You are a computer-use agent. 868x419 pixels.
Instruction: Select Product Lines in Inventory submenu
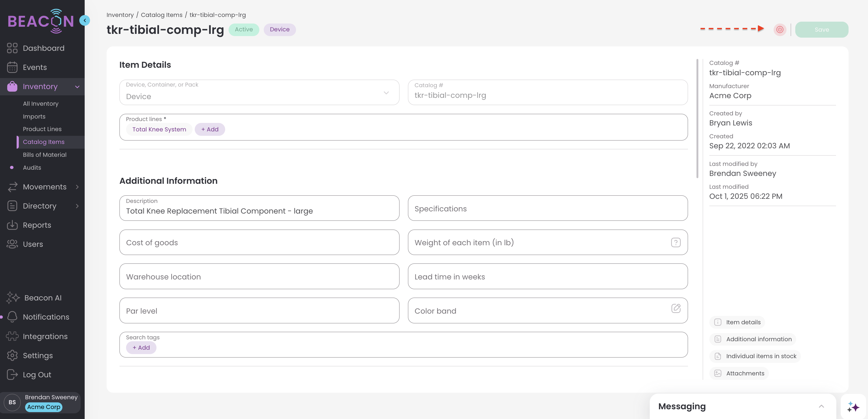pos(42,129)
